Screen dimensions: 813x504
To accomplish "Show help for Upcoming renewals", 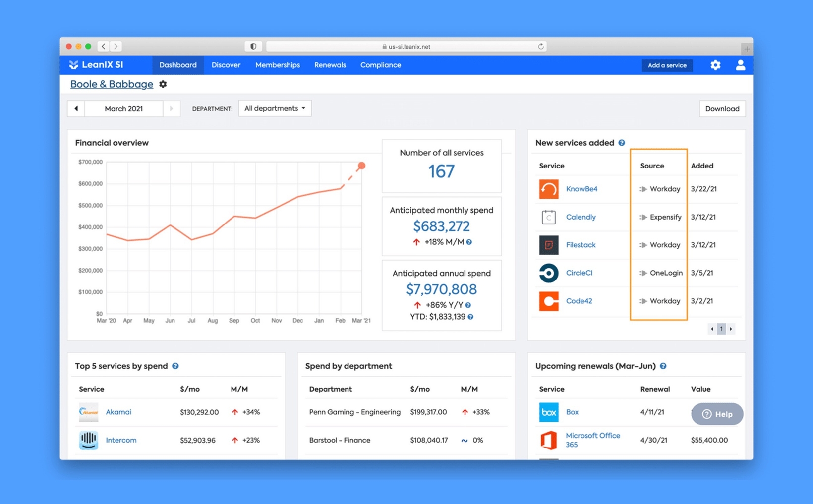I will pyautogui.click(x=663, y=366).
